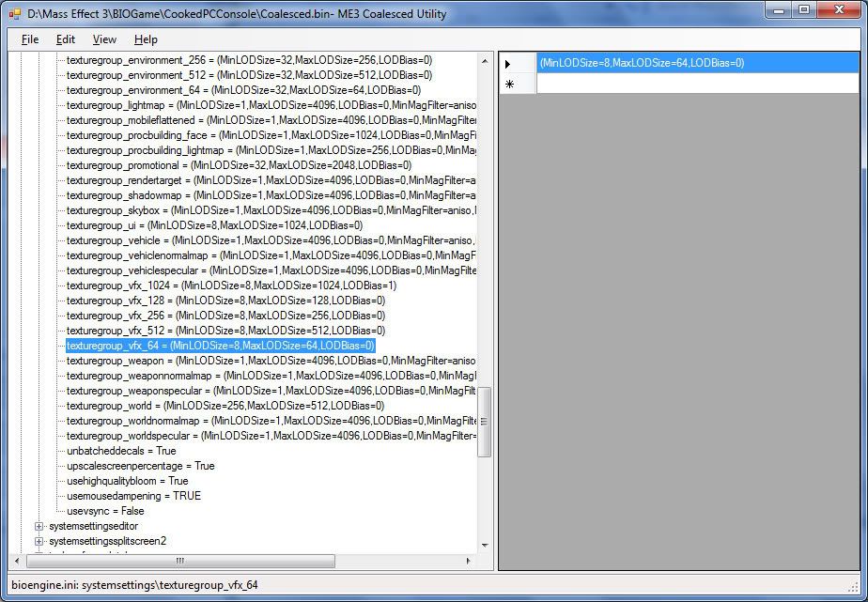Click the window resize grip in status bar
The height and width of the screenshot is (602, 868).
[x=853, y=587]
